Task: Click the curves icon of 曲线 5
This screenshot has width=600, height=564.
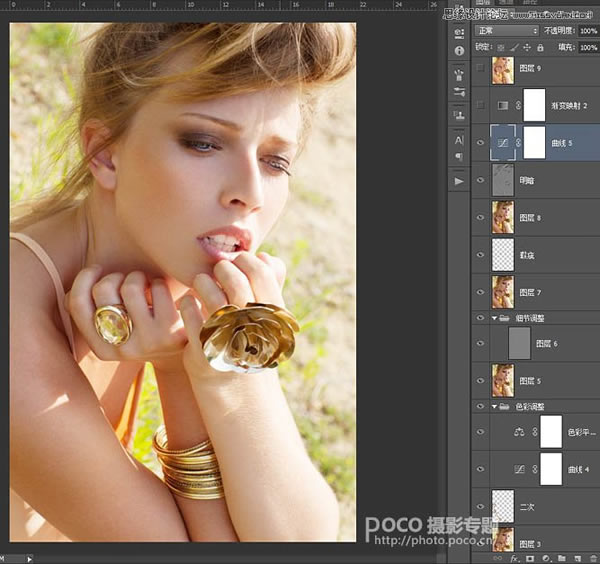Action: tap(503, 143)
